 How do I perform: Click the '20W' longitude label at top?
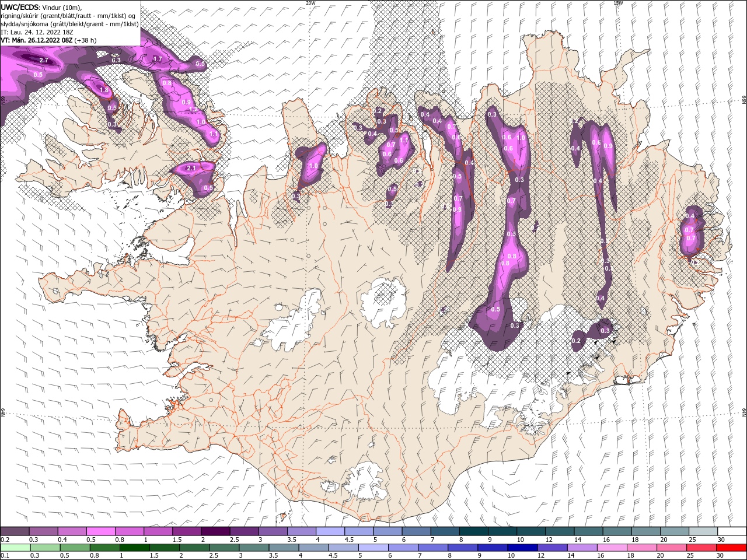pyautogui.click(x=310, y=2)
